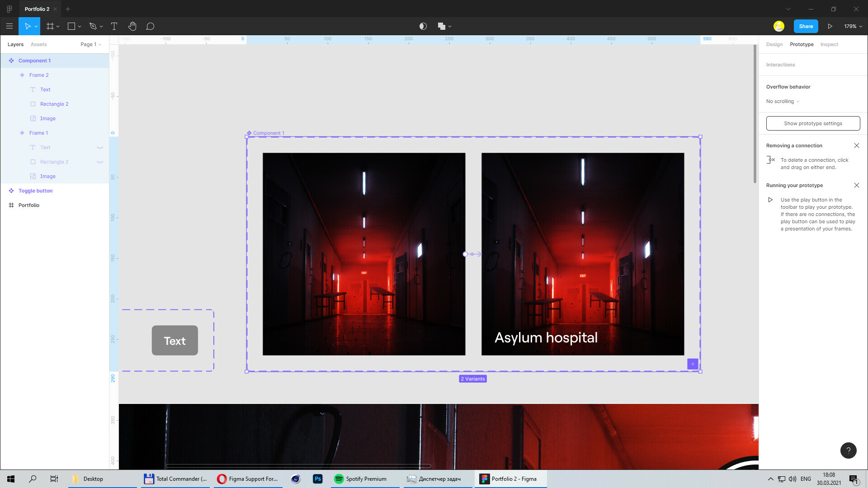Click the volume icon in system tray
Image resolution: width=868 pixels, height=488 pixels.
792,479
